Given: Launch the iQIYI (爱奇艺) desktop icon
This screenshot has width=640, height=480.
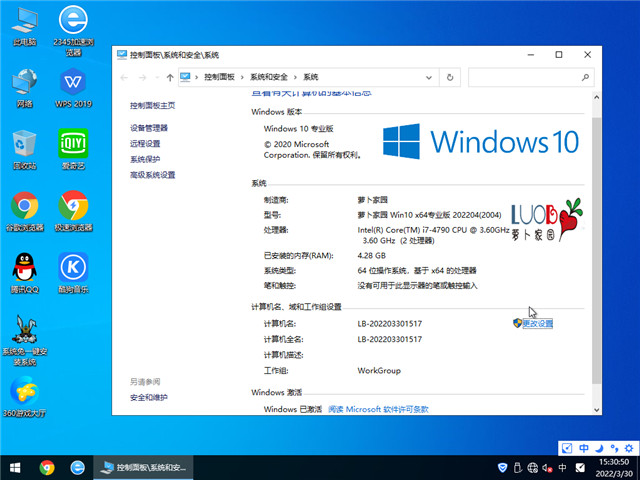Looking at the screenshot, I should (73, 149).
